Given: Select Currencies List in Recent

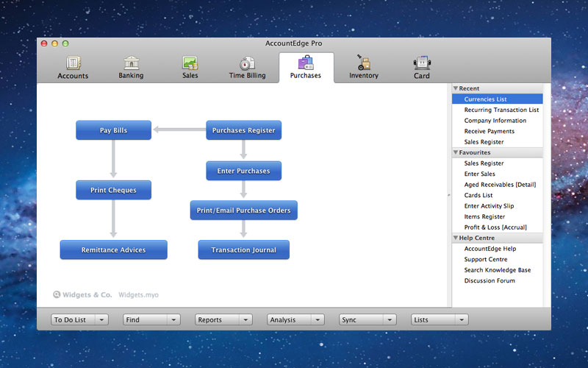Looking at the screenshot, I should 498,99.
